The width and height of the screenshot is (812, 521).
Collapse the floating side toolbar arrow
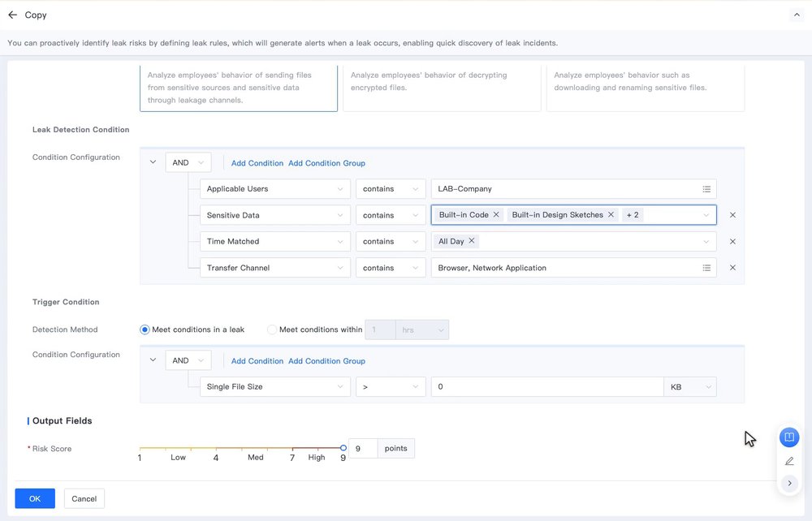(789, 483)
